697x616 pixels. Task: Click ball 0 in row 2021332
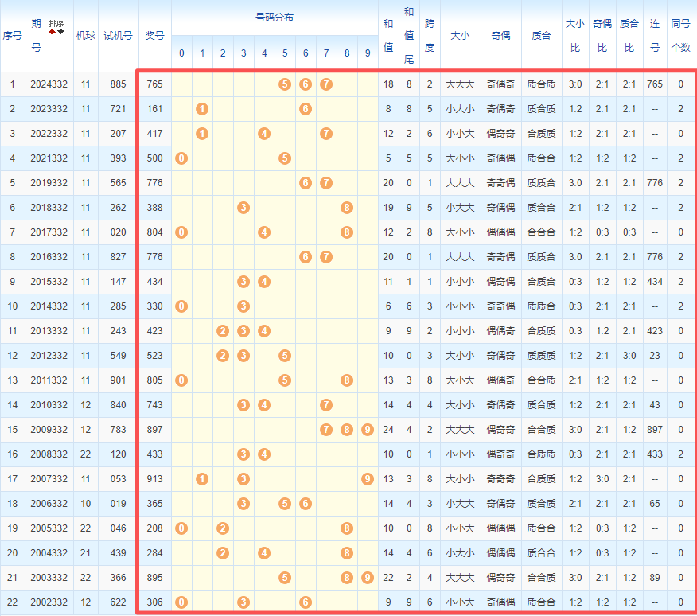point(181,158)
